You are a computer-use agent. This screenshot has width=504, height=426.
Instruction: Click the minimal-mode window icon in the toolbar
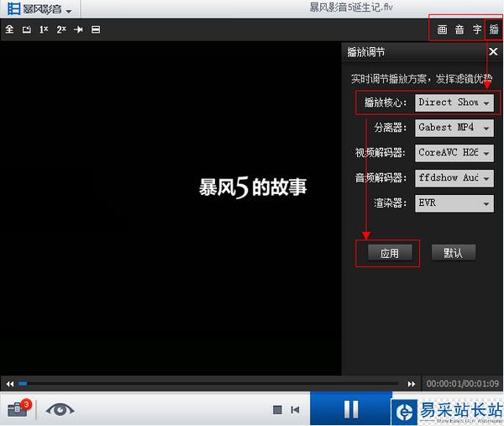pyautogui.click(x=27, y=29)
